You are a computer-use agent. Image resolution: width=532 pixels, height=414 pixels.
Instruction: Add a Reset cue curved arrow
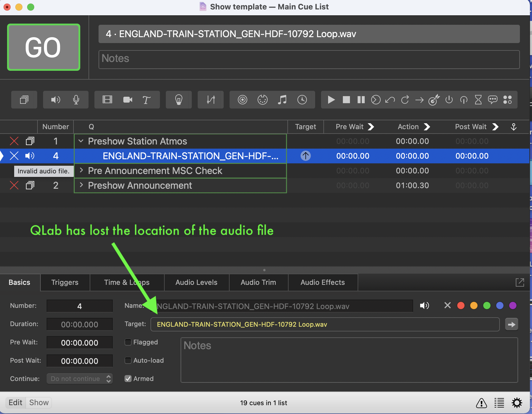(x=390, y=100)
